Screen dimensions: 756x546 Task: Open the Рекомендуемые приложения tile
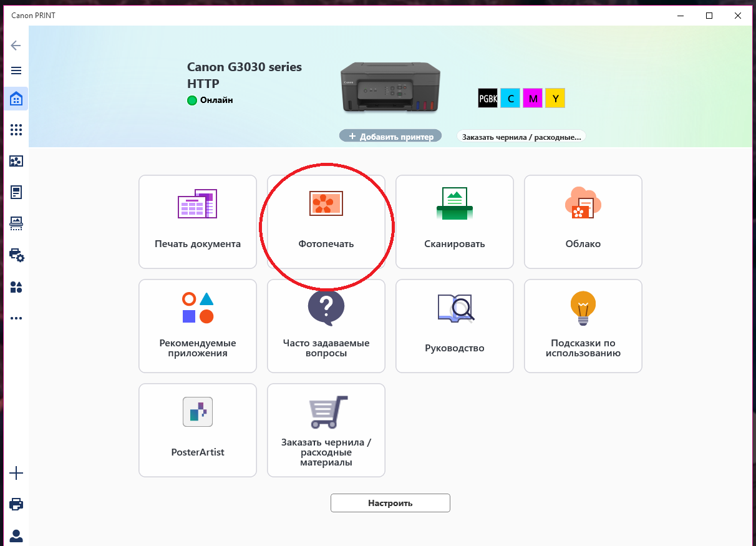(x=198, y=326)
